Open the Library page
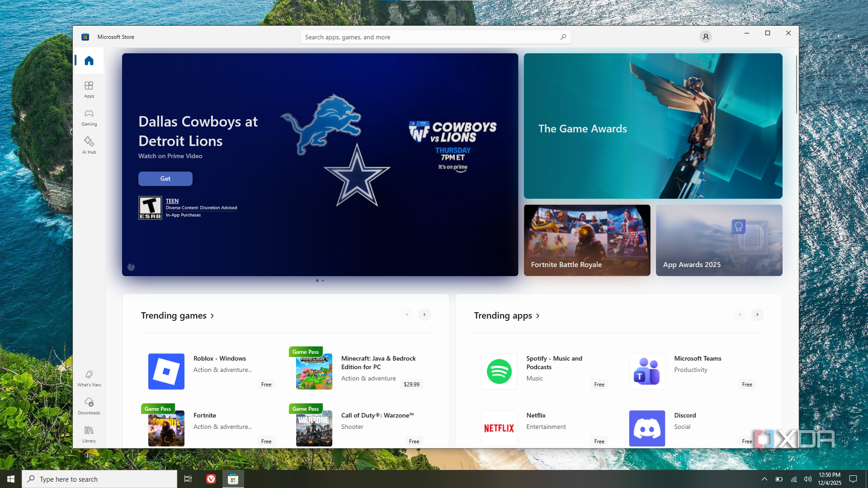This screenshot has width=868, height=488. click(x=89, y=434)
